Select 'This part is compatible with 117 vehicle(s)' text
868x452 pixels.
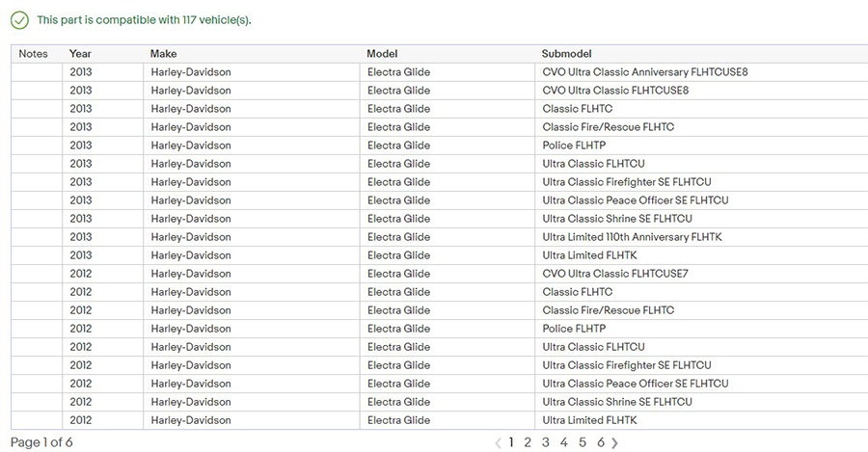[x=144, y=20]
